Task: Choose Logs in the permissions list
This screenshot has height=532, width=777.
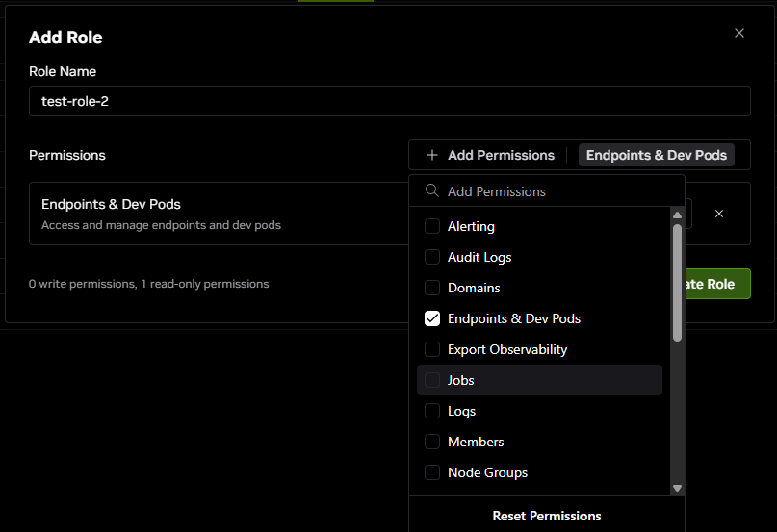Action: (461, 411)
